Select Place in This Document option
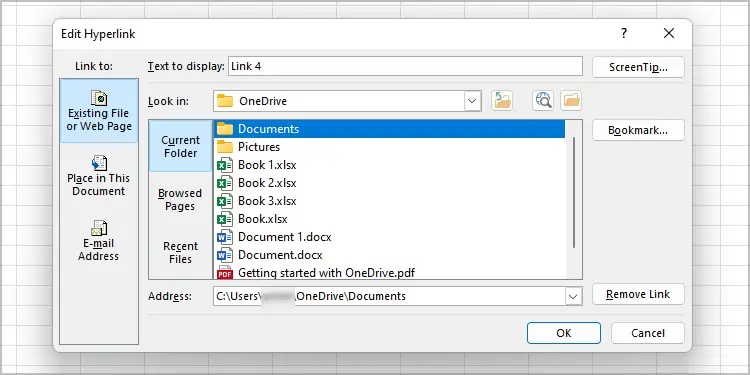This screenshot has height=375, width=750. (99, 176)
